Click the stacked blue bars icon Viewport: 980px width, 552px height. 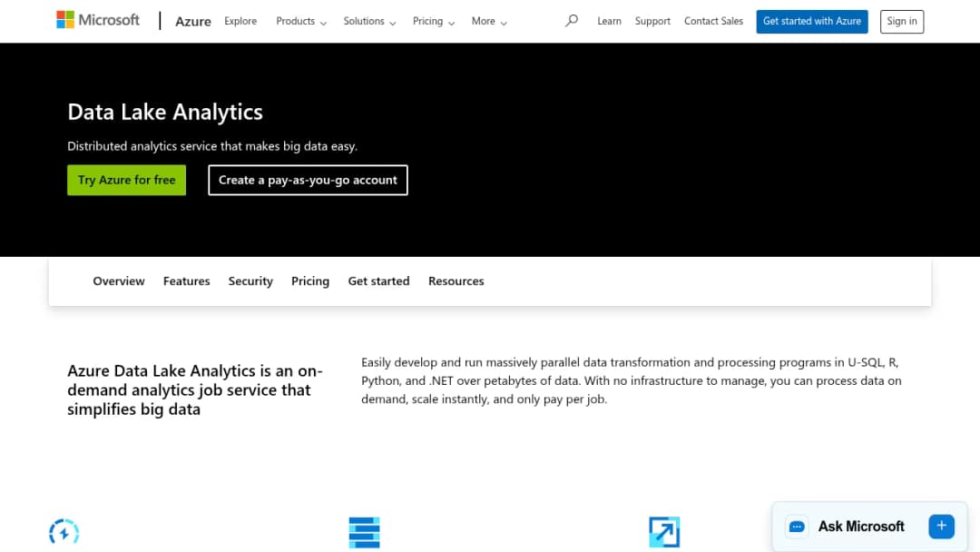[x=365, y=532]
